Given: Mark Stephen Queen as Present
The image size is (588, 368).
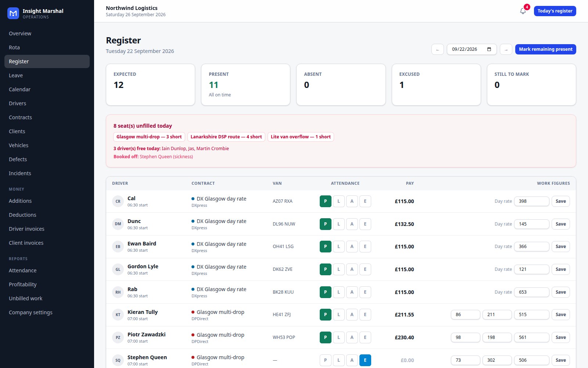Looking at the screenshot, I should (x=326, y=360).
